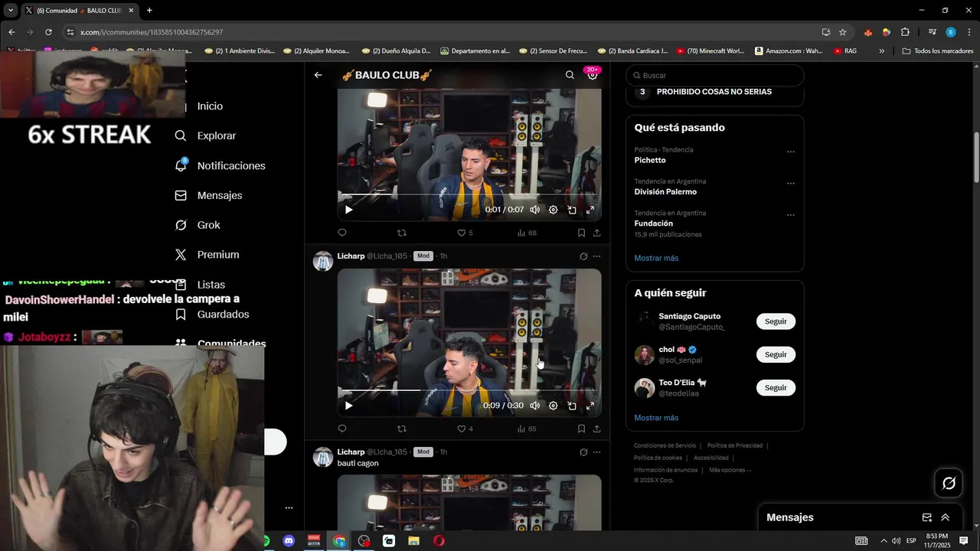Mute the 0:07 video volume

pos(534,210)
